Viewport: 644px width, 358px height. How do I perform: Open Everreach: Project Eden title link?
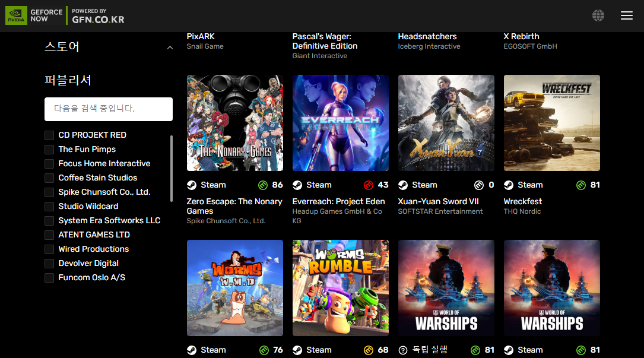338,201
